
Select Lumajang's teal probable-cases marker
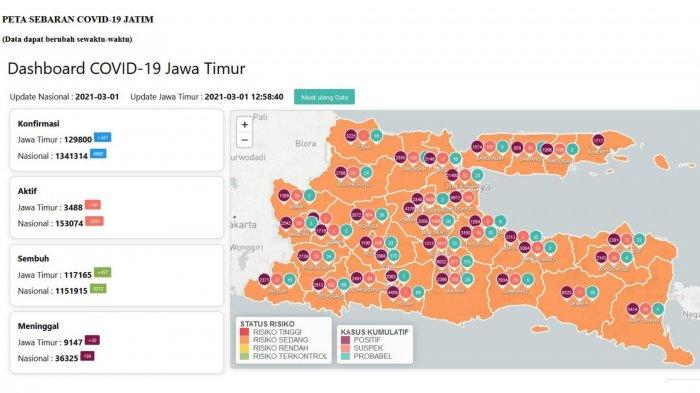(x=527, y=280)
